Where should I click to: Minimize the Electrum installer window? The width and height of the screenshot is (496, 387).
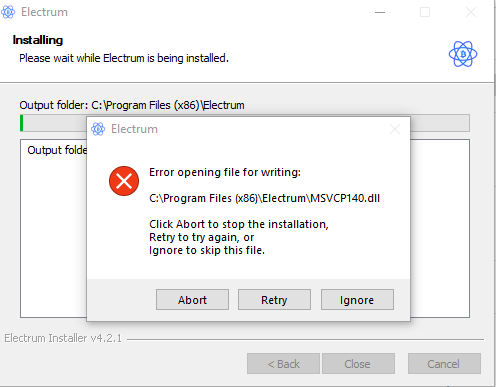tap(380, 12)
